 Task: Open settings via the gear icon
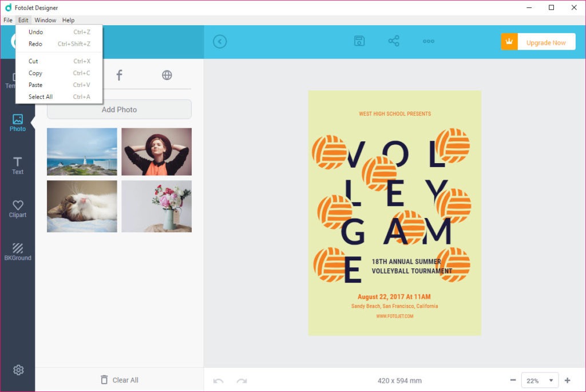pos(18,370)
